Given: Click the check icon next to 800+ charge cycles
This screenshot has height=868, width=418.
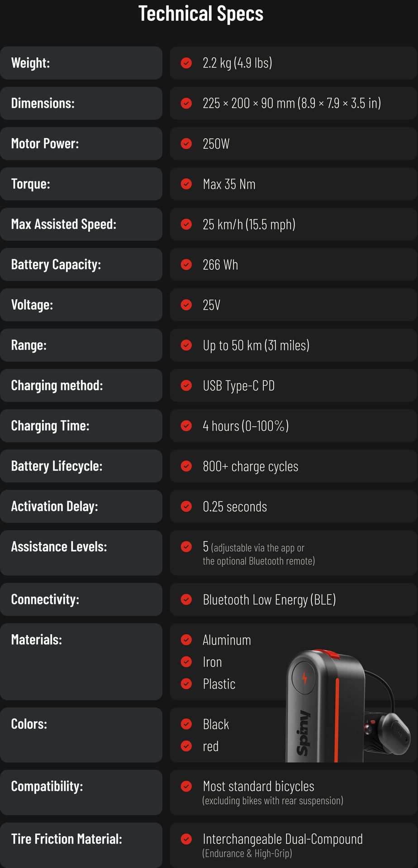Looking at the screenshot, I should coord(186,466).
